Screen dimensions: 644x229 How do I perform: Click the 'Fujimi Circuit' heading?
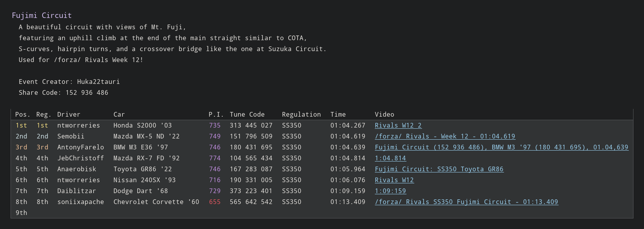pyautogui.click(x=42, y=15)
